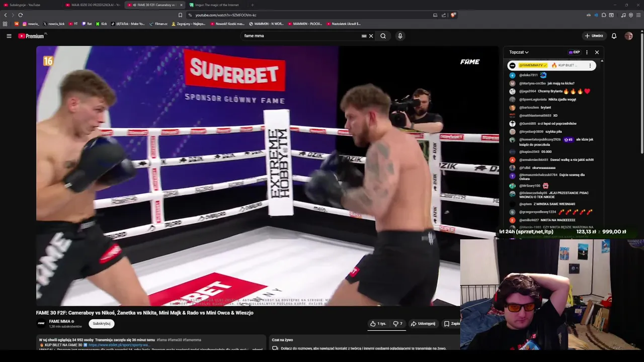Share the video via Udostępnij

[423, 324]
